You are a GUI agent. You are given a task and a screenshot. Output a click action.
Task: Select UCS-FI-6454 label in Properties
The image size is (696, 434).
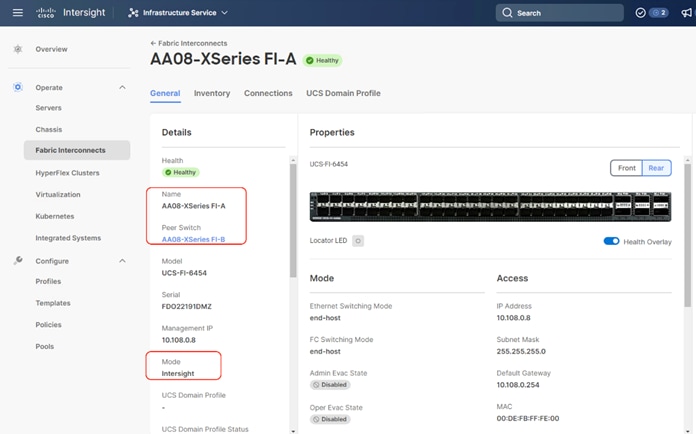(329, 164)
